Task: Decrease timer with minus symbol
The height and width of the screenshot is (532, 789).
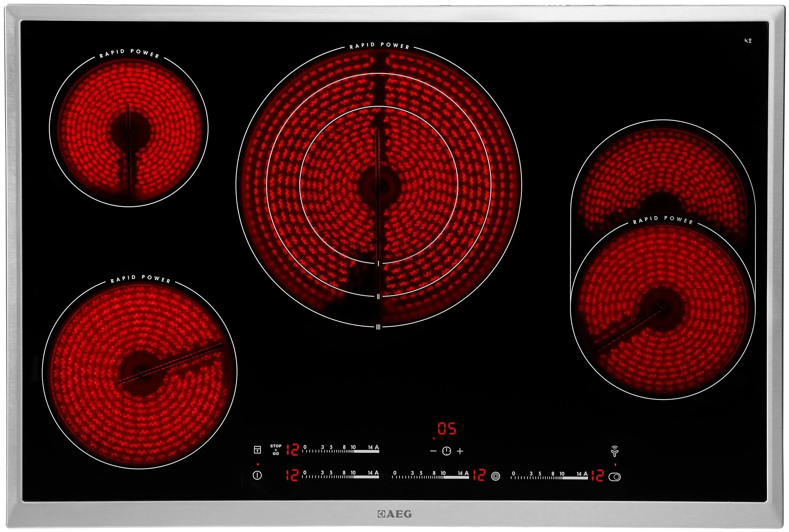Action: [433, 451]
